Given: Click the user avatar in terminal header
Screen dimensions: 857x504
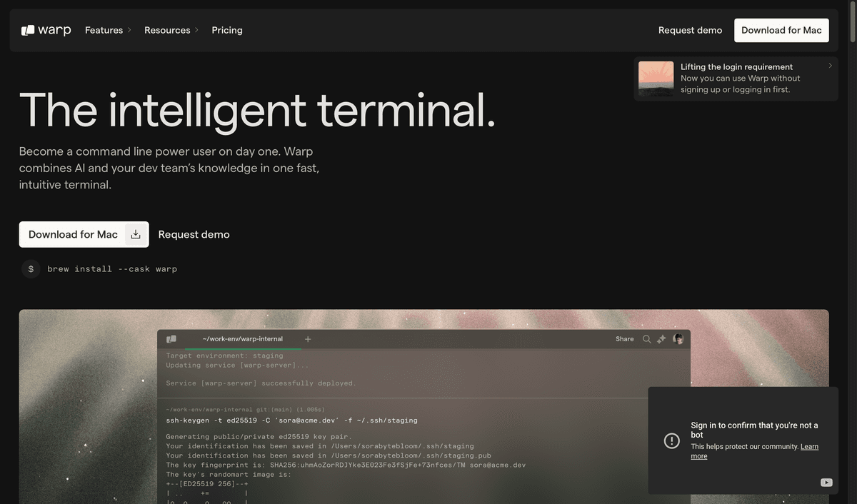Looking at the screenshot, I should point(678,339).
